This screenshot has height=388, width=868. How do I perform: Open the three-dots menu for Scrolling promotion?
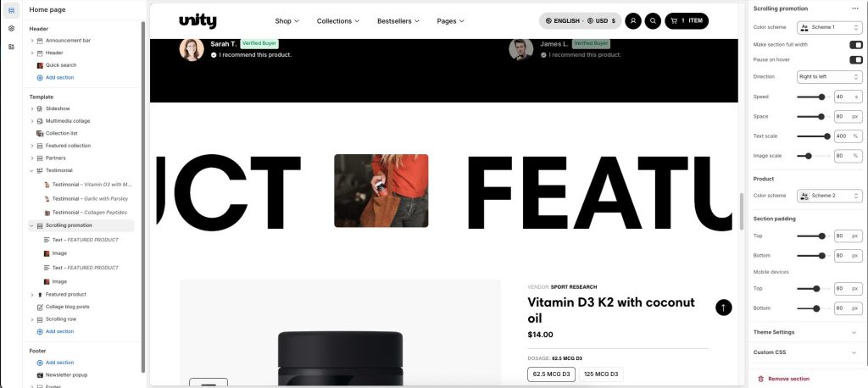(x=855, y=8)
